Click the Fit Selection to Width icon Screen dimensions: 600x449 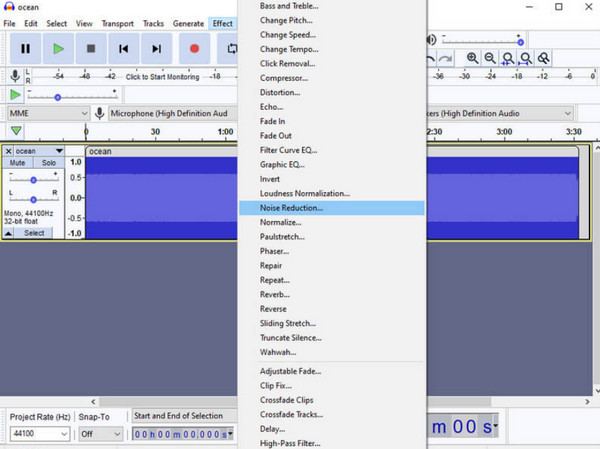click(x=509, y=59)
